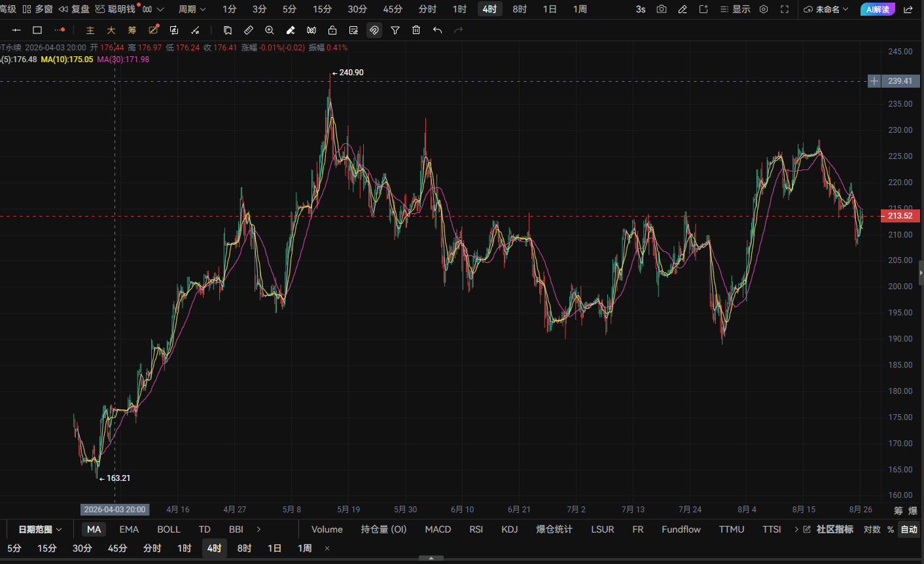Image resolution: width=924 pixels, height=564 pixels.
Task: Select the ruler measure tool
Action: [249, 30]
